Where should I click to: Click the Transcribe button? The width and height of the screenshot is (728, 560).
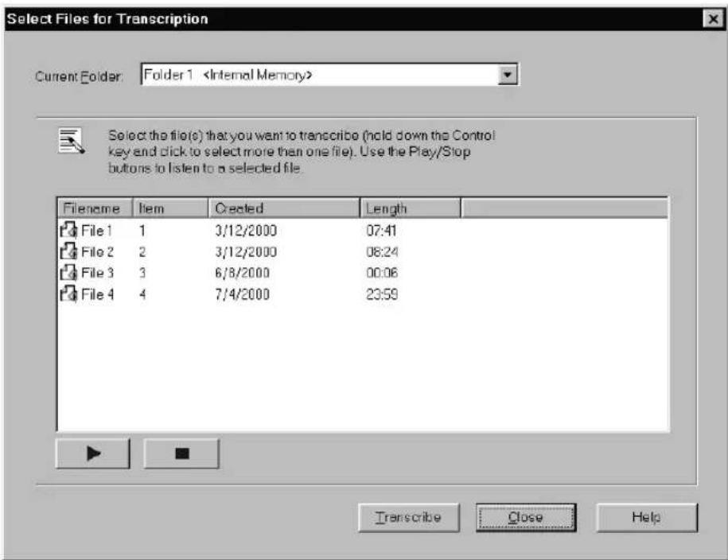(x=409, y=517)
